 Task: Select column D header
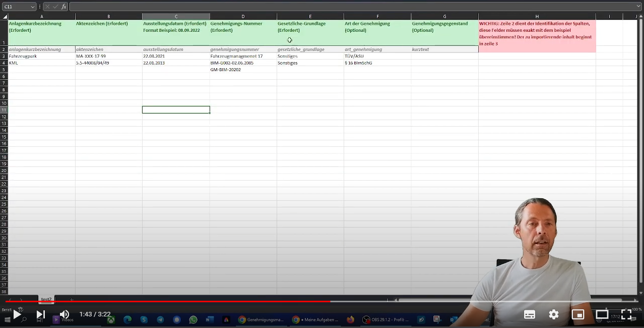pyautogui.click(x=243, y=17)
